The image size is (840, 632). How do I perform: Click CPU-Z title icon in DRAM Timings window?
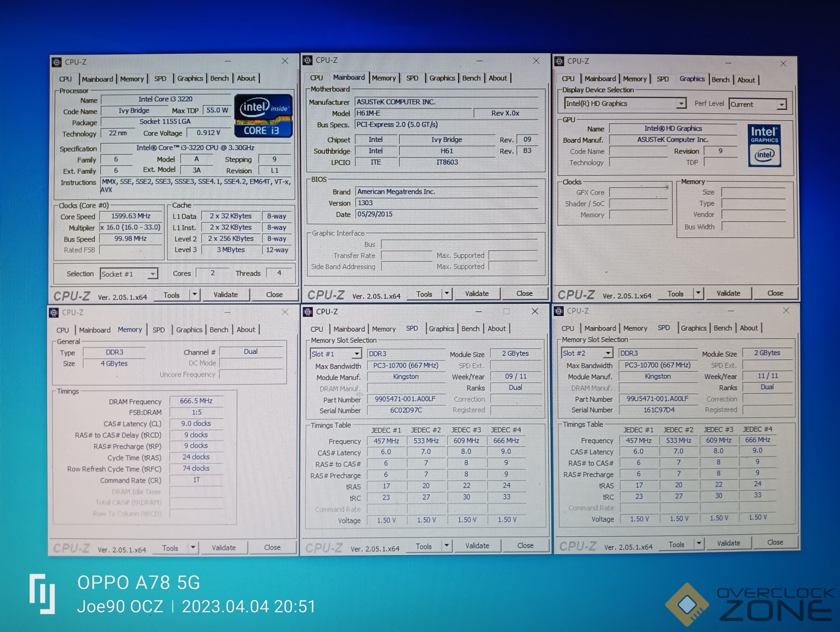coord(54,312)
